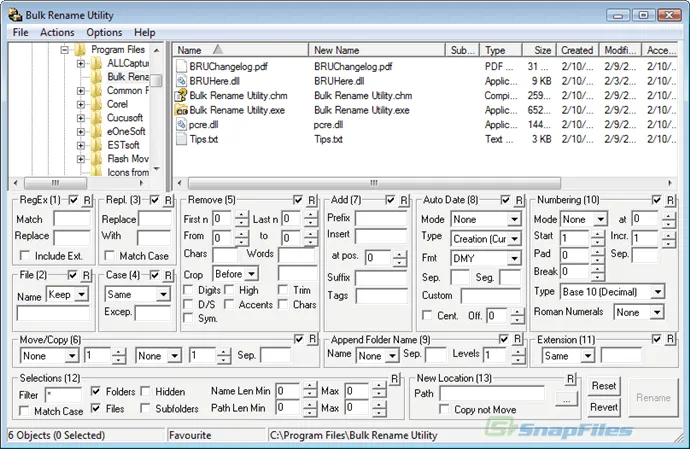This screenshot has height=449, width=690.
Task: Click the BRUChangelog.pdf file icon
Action: click(x=181, y=66)
